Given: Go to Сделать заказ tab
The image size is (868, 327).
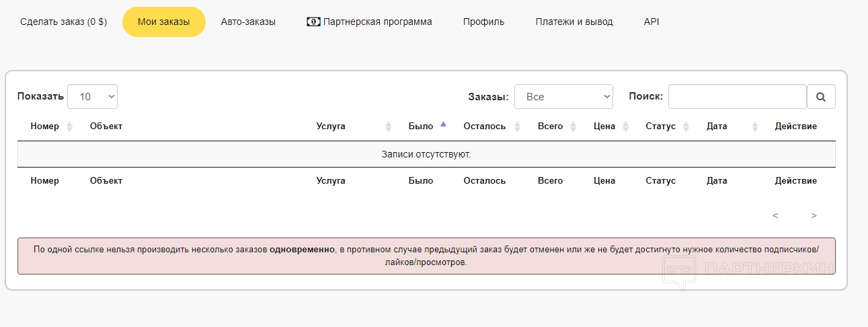Looking at the screenshot, I should (64, 22).
